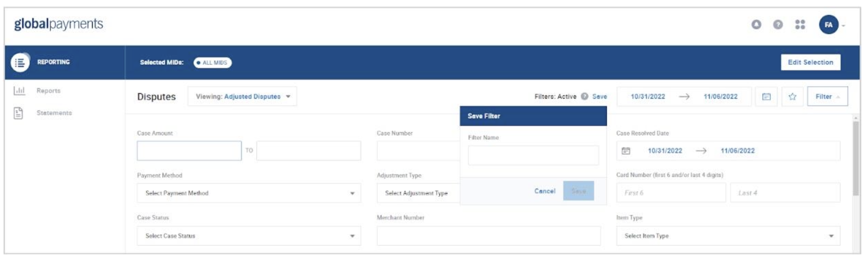Open Reports in the sidebar

[x=48, y=91]
